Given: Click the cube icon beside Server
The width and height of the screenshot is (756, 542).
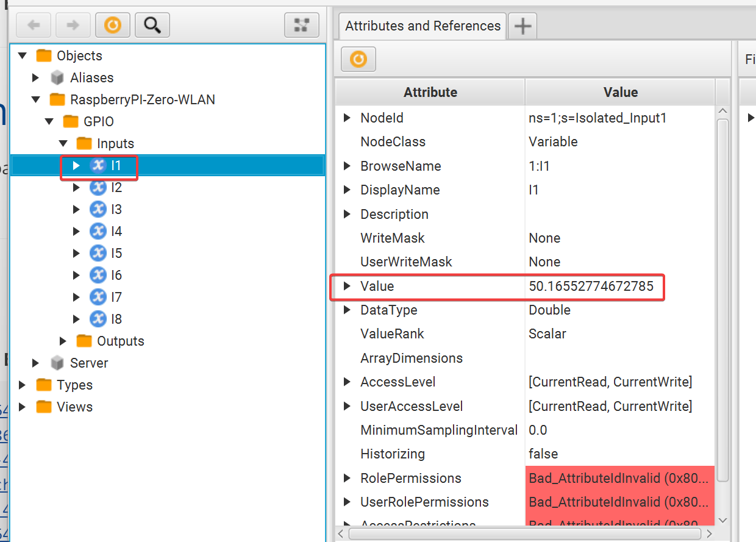Looking at the screenshot, I should coord(56,363).
